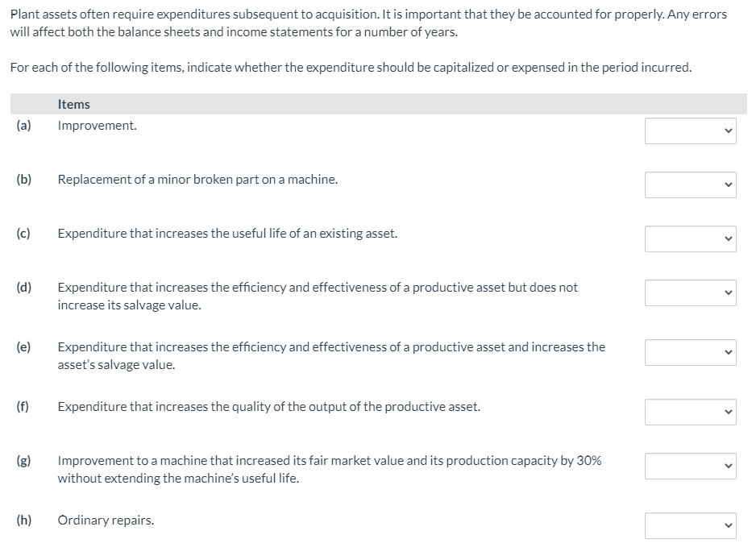Open the dropdown beside Replacement of a minor broken part
This screenshot has height=560, width=756.
coord(690,185)
